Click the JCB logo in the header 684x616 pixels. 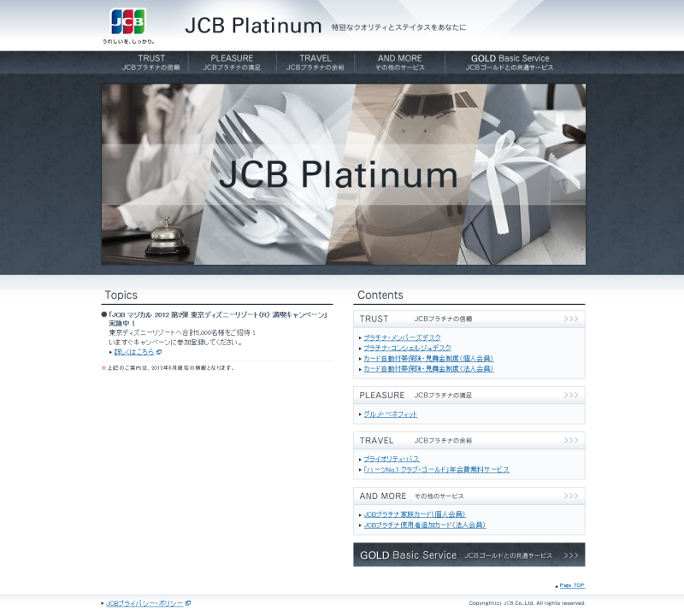(127, 26)
